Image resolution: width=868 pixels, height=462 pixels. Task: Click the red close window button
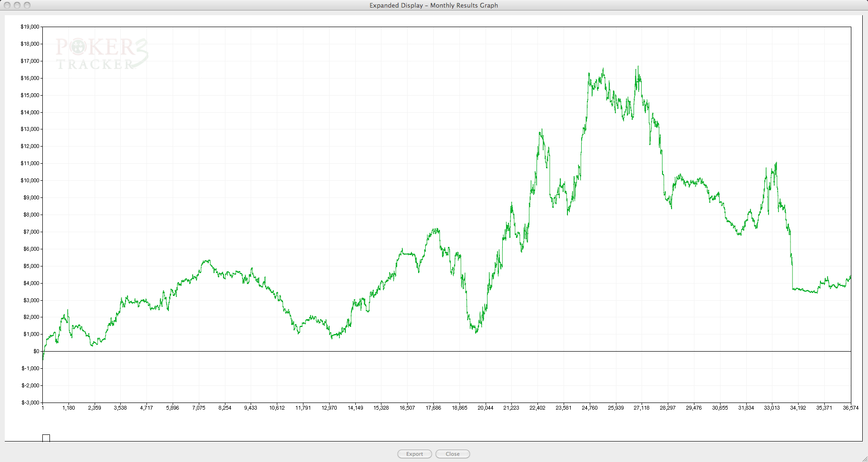click(x=7, y=5)
